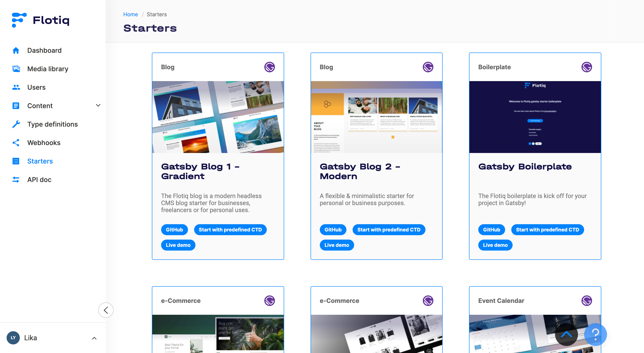Screen dimensions: 644x353
Task: Click Gatsby Blog 1 Gradient preview image
Action: 218,117
